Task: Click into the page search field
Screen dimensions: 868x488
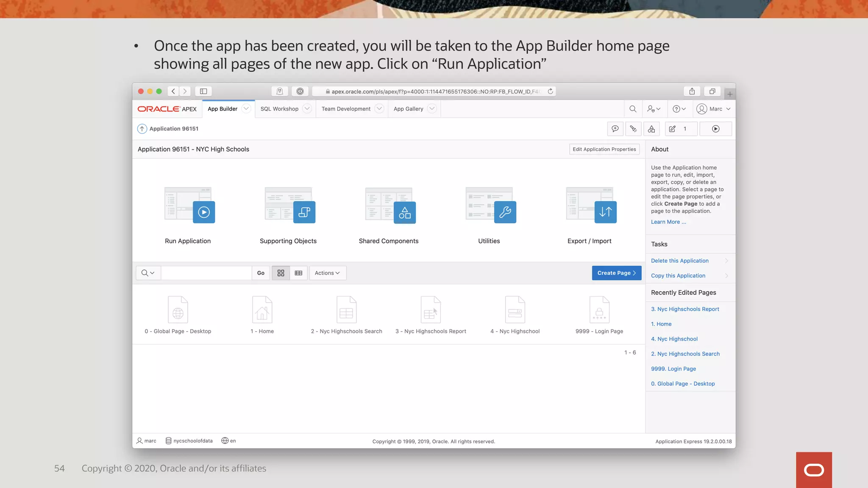Action: pyautogui.click(x=206, y=273)
